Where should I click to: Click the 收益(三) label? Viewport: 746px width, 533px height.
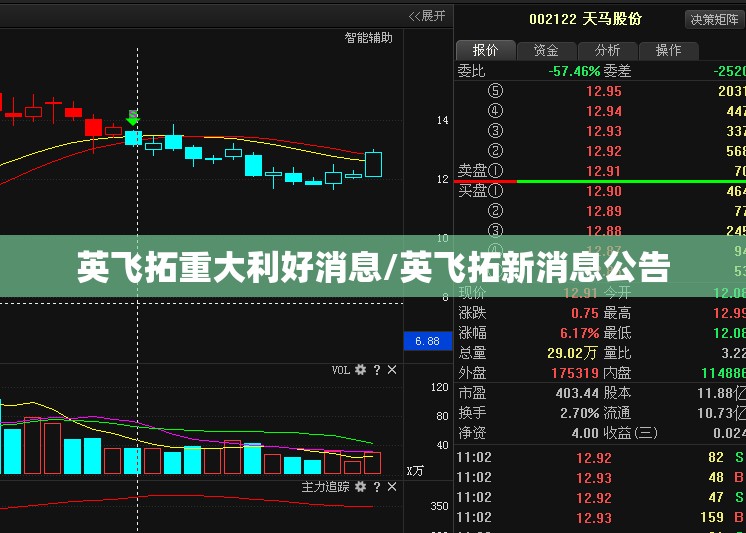[x=630, y=433]
